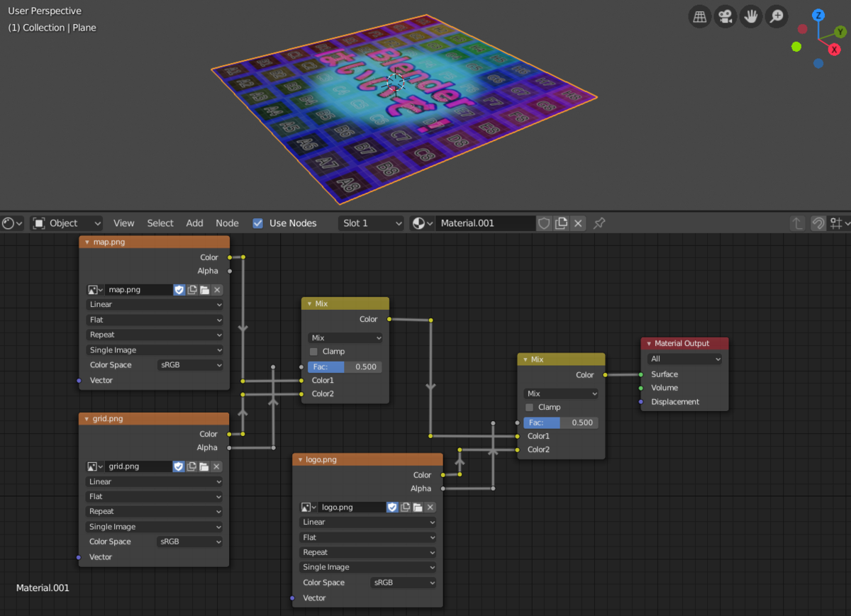Click the Y axis on navigation gizmo
Viewport: 851px width, 616px height.
pyautogui.click(x=840, y=31)
